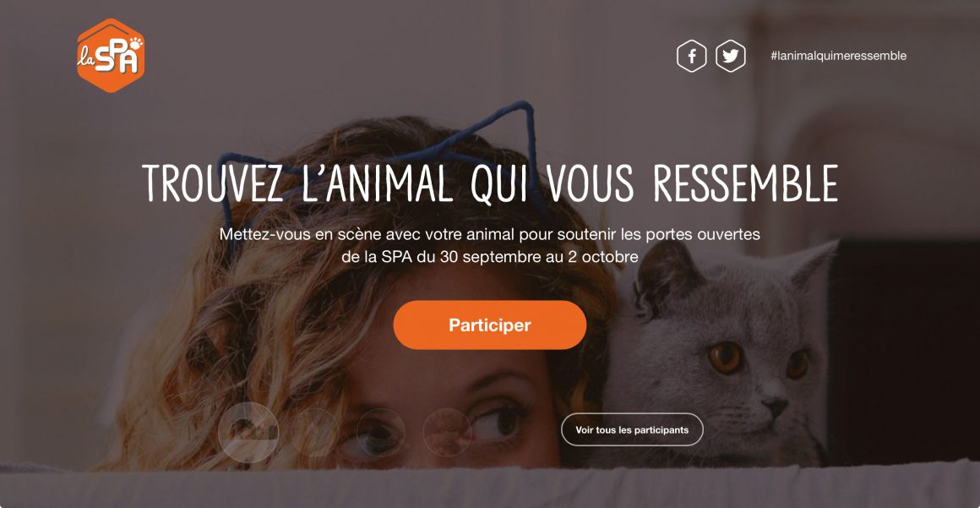The height and width of the screenshot is (508, 980).
Task: Select the second participant circle thumbnail
Action: 315,432
